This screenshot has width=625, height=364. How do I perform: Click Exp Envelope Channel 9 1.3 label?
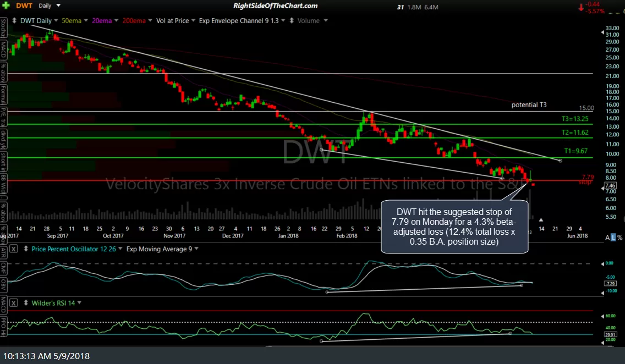click(x=239, y=21)
